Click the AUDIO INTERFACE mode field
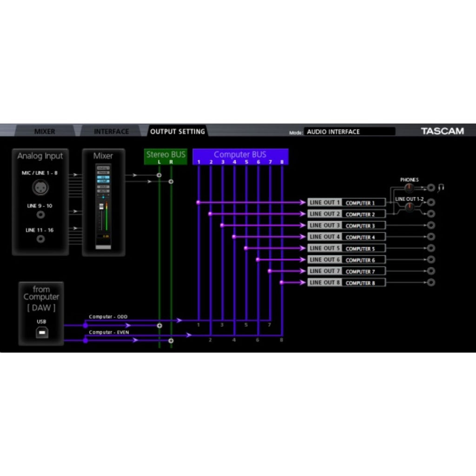 [x=350, y=132]
